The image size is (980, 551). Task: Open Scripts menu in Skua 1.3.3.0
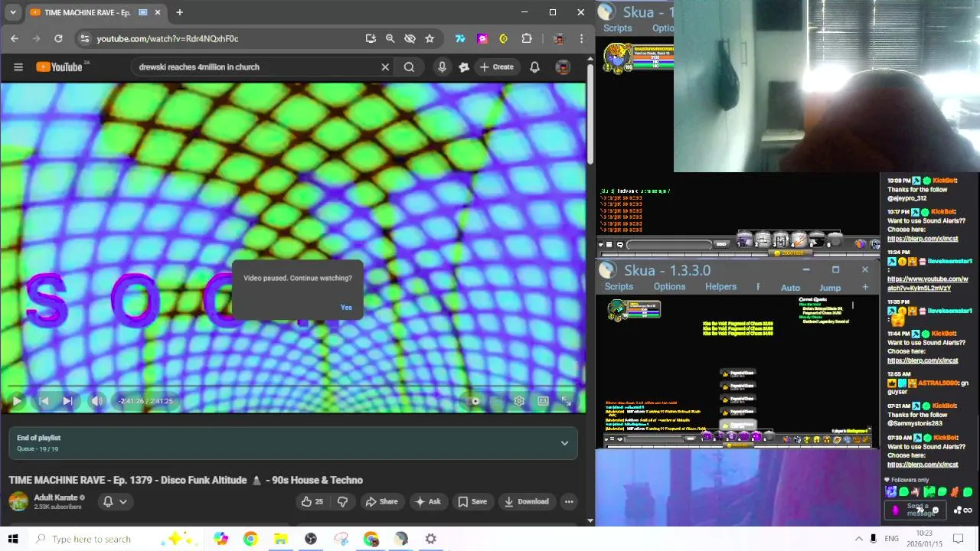619,287
